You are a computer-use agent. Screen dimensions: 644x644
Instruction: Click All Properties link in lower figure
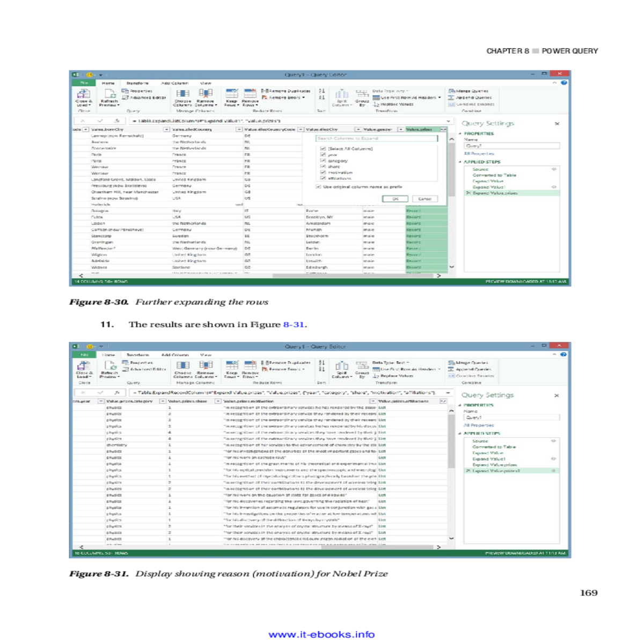pyautogui.click(x=479, y=425)
